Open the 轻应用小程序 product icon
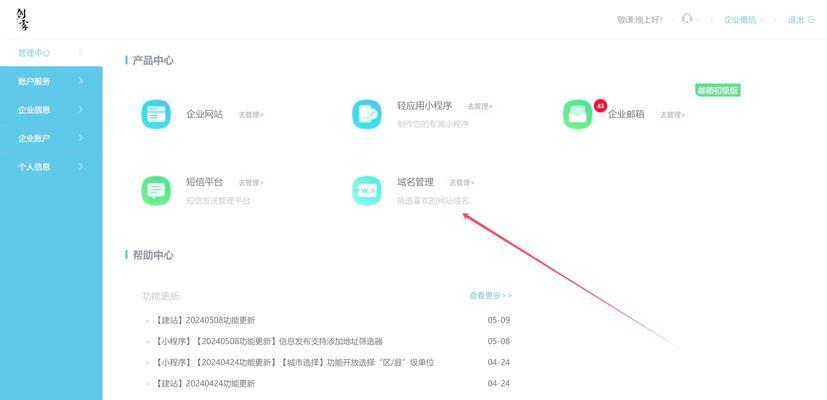Screen dimensions: 827x400 tap(367, 114)
